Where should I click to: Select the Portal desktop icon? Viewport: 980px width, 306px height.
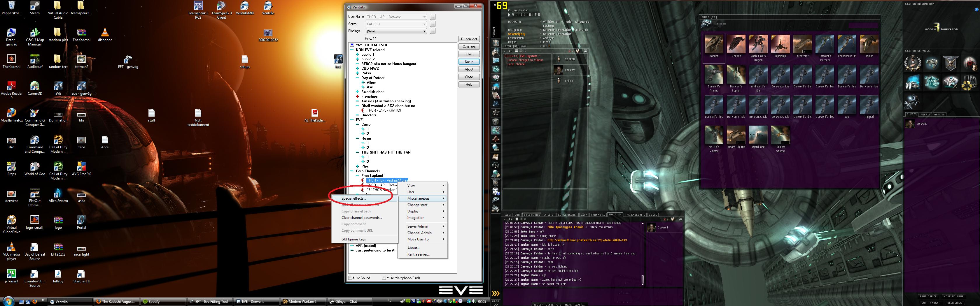pyautogui.click(x=81, y=222)
